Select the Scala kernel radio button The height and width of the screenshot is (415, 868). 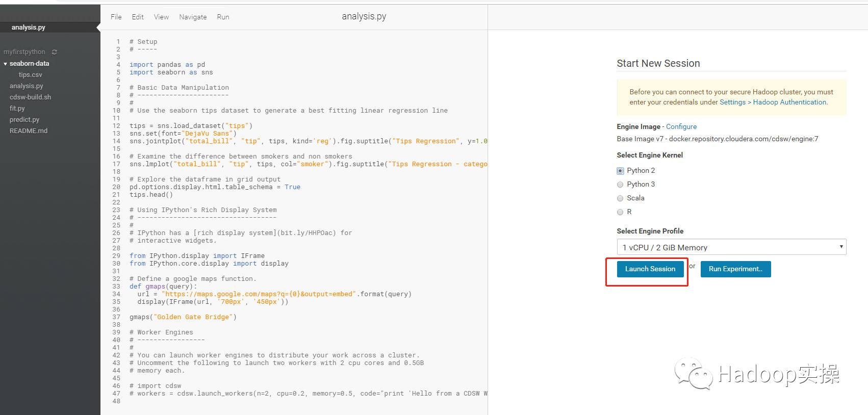[x=620, y=198]
